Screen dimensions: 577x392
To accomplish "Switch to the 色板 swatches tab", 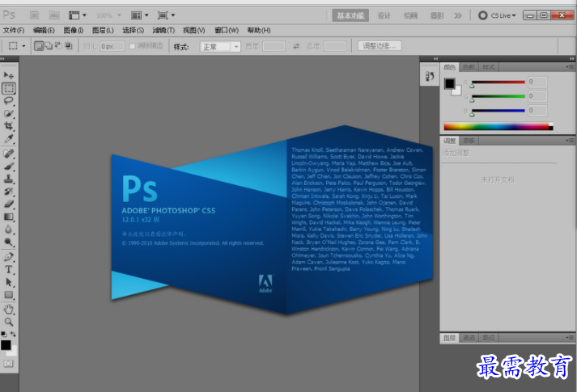I will pyautogui.click(x=469, y=67).
